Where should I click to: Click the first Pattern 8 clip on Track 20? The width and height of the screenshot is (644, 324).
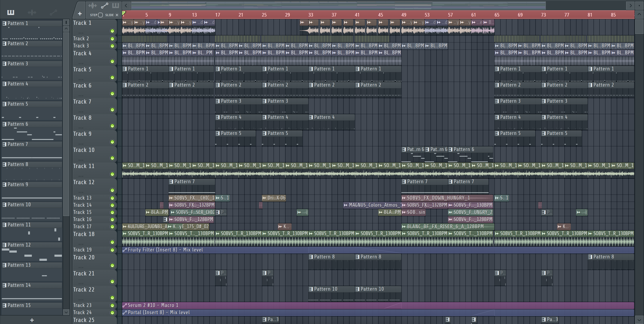click(332, 262)
